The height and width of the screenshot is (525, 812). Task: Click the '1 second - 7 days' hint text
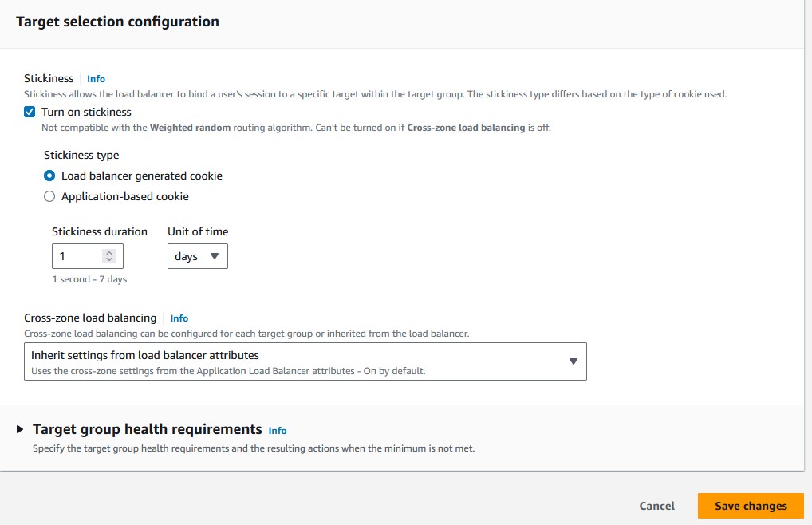[x=89, y=279]
